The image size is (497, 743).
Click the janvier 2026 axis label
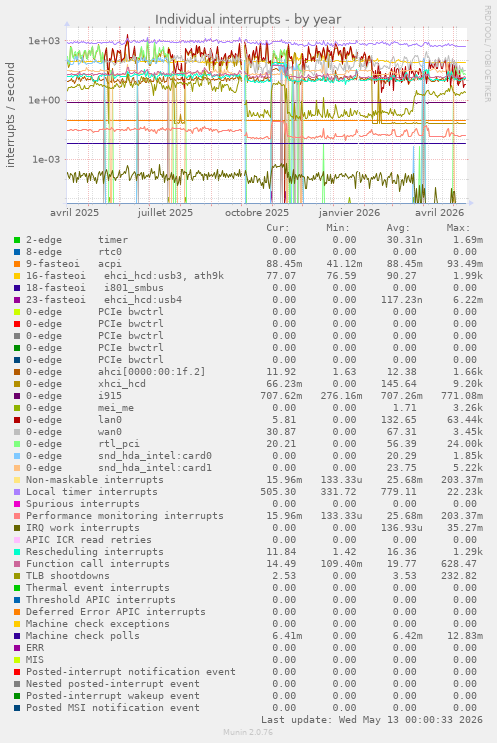point(349,213)
